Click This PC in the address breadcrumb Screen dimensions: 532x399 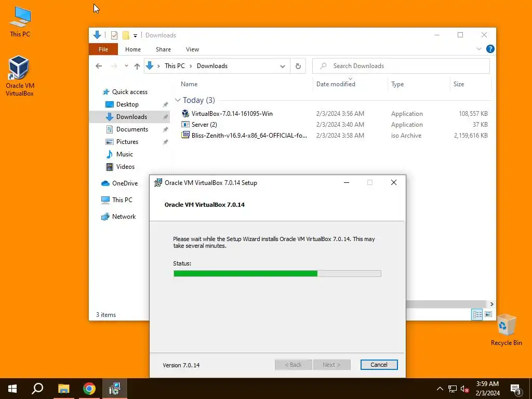(175, 66)
